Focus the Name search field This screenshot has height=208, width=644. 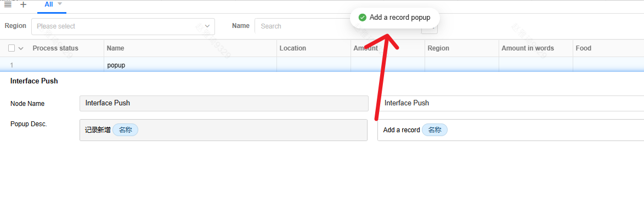point(302,26)
